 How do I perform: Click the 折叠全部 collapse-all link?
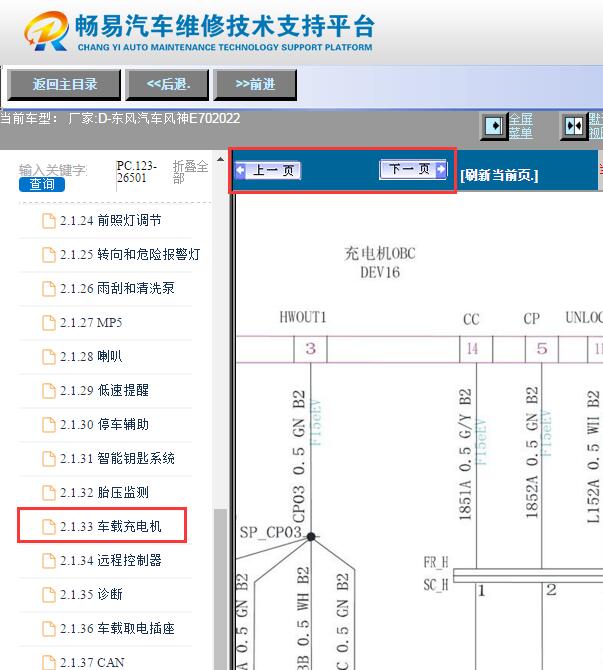click(x=191, y=172)
